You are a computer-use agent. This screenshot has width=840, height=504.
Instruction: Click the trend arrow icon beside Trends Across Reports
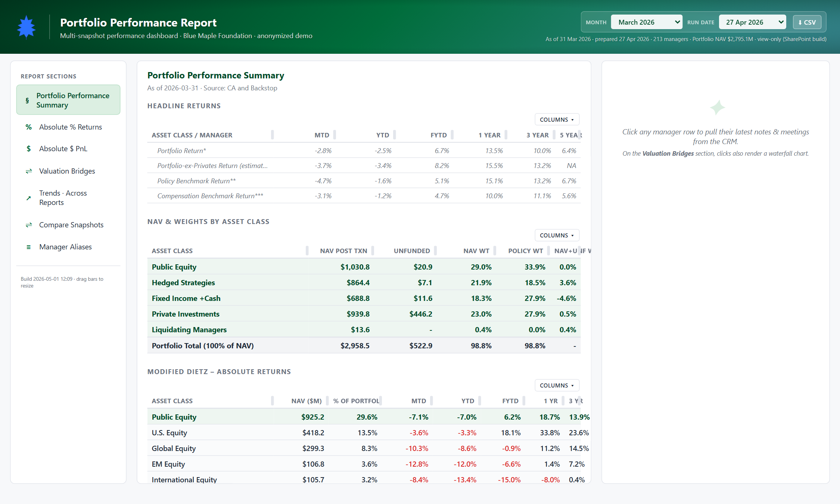pos(28,198)
